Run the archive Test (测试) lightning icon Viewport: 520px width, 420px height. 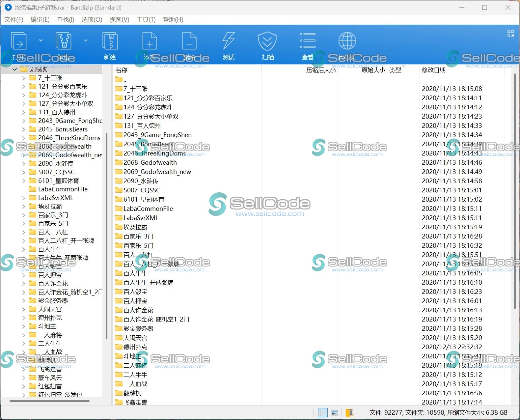(x=229, y=42)
